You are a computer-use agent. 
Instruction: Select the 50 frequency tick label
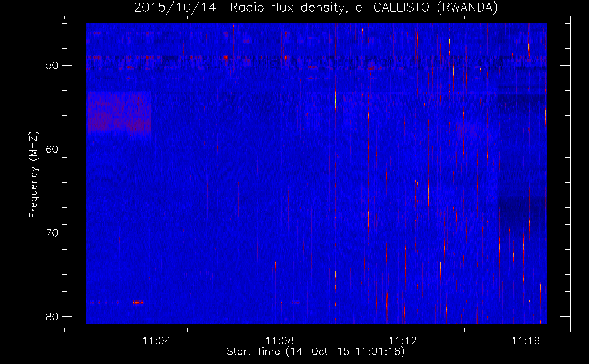(x=52, y=66)
